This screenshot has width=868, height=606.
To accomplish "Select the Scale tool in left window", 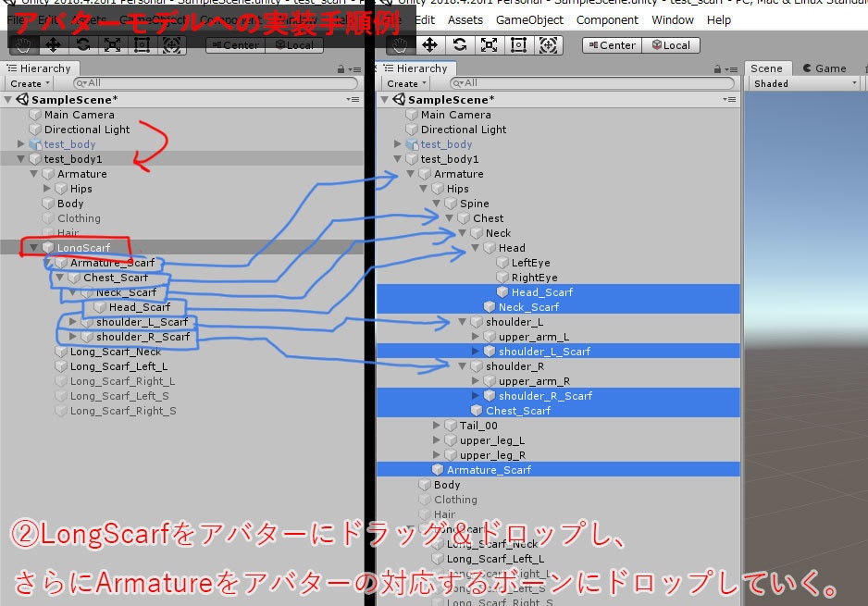I will 112,44.
